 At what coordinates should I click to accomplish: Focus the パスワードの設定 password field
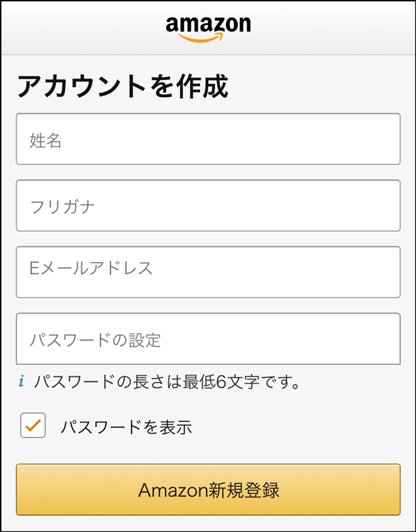click(208, 338)
